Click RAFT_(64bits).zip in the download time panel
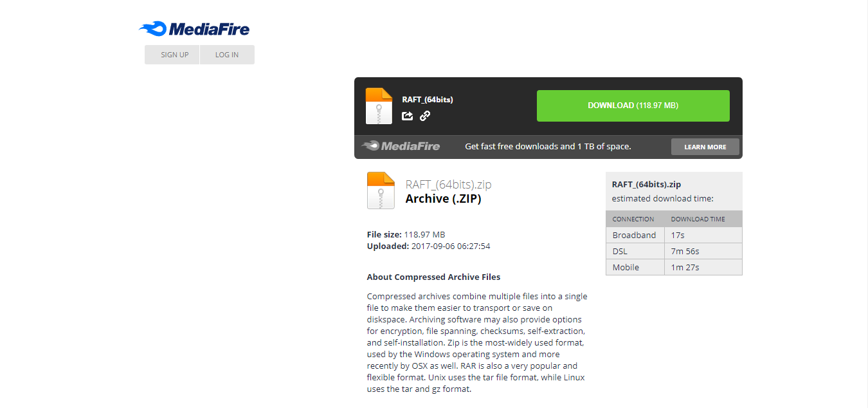The image size is (868, 408). [x=646, y=184]
